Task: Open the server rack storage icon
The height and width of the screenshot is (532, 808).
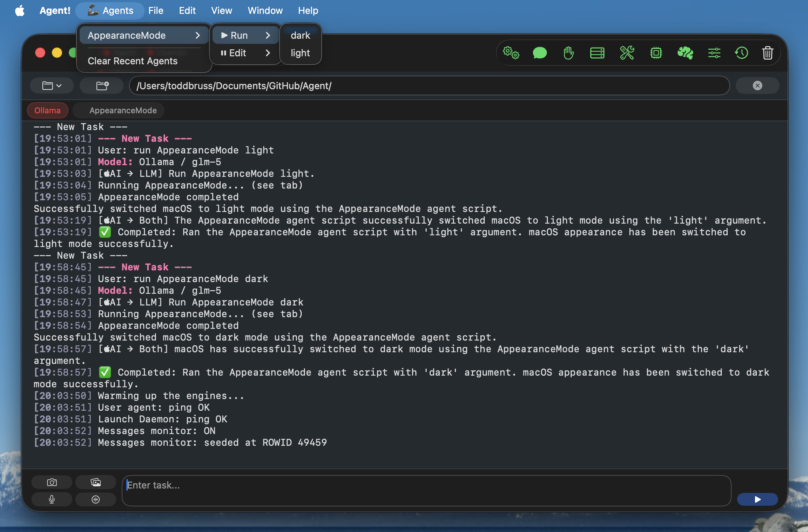Action: pos(597,53)
